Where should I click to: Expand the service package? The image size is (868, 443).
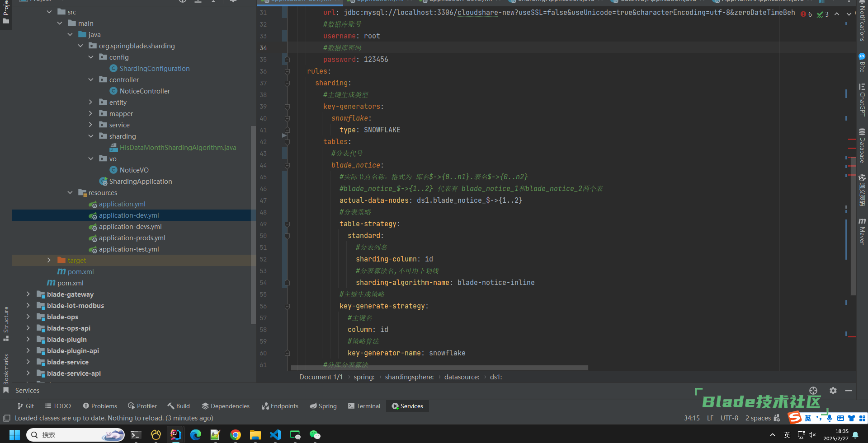91,125
